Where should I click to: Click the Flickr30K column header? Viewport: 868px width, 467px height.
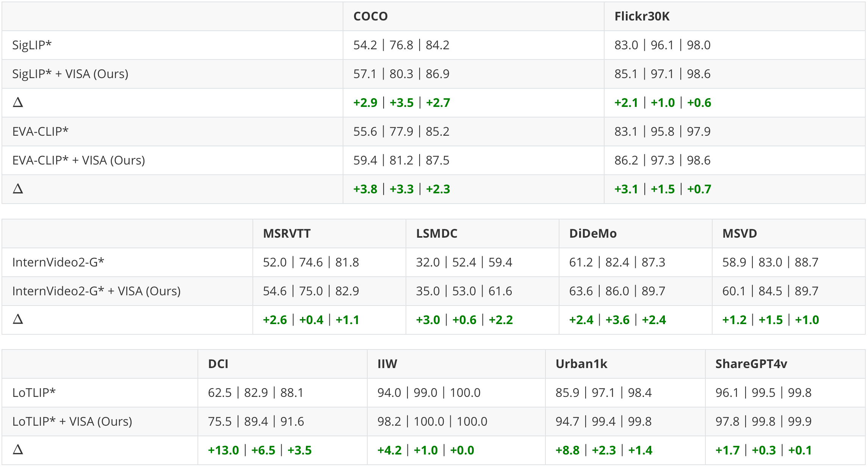(642, 16)
